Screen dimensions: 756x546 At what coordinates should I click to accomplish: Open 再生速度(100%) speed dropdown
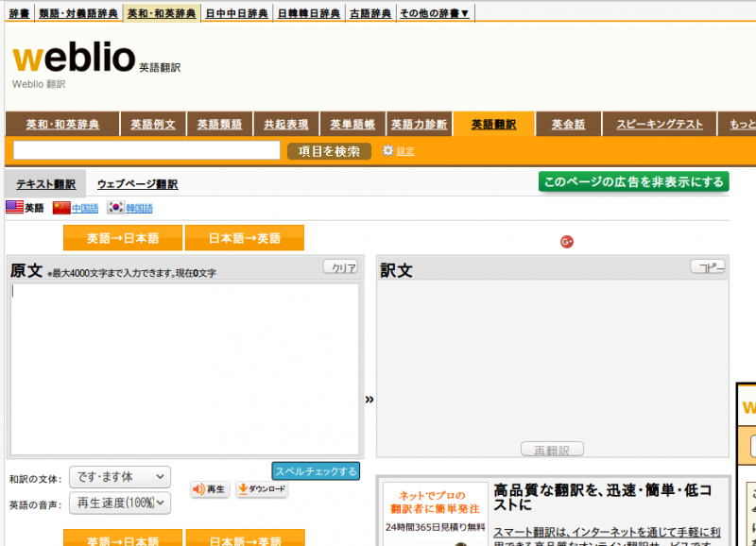pyautogui.click(x=120, y=503)
